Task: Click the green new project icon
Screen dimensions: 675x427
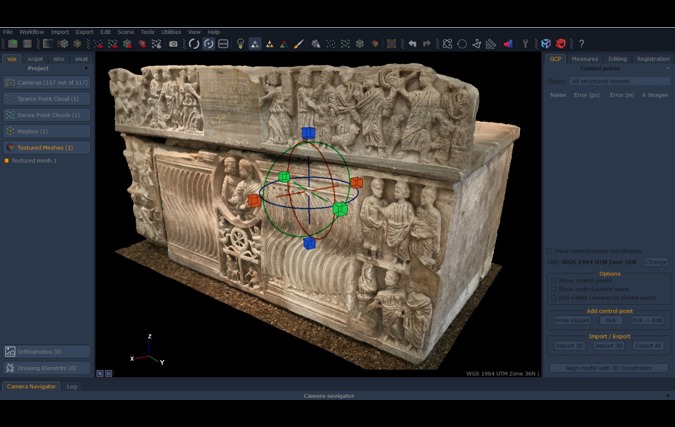Action: (x=13, y=44)
